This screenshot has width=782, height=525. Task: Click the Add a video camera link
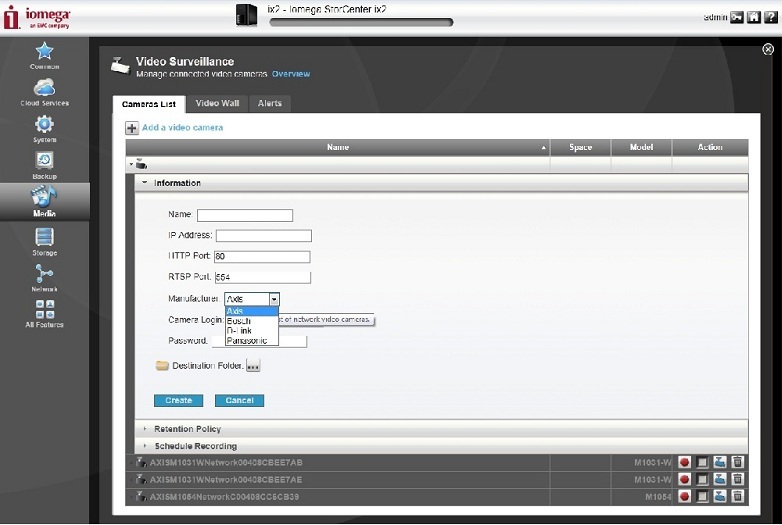coord(182,128)
